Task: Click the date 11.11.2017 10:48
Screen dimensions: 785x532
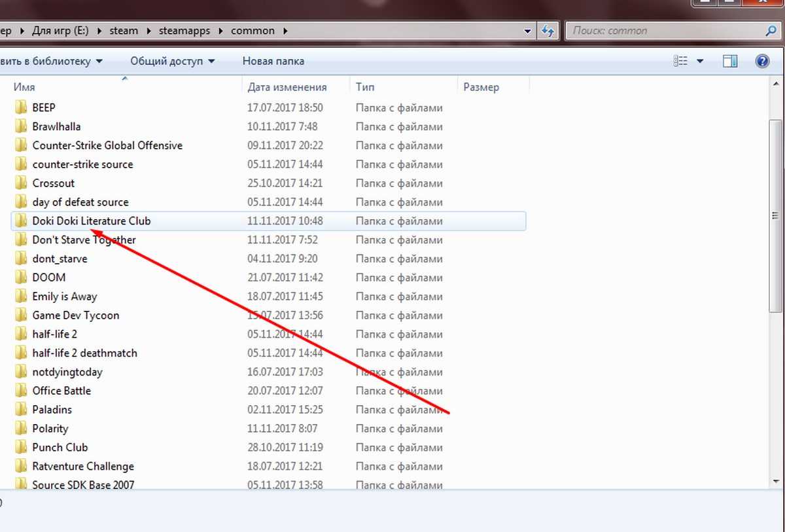Action: (285, 221)
